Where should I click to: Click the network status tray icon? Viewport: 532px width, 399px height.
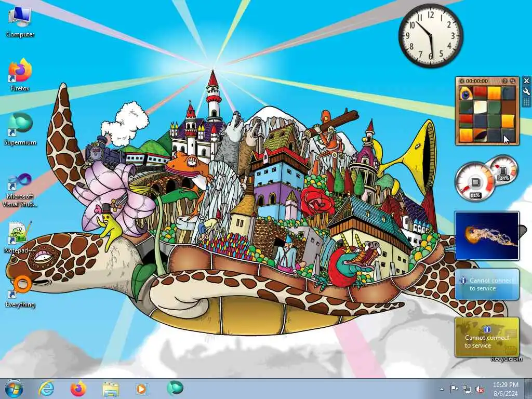(x=467, y=390)
